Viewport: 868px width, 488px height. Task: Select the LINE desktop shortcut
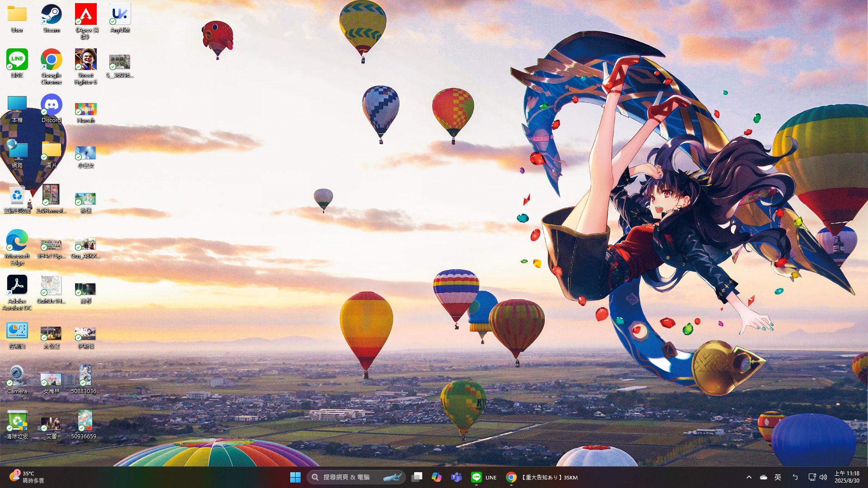(17, 63)
